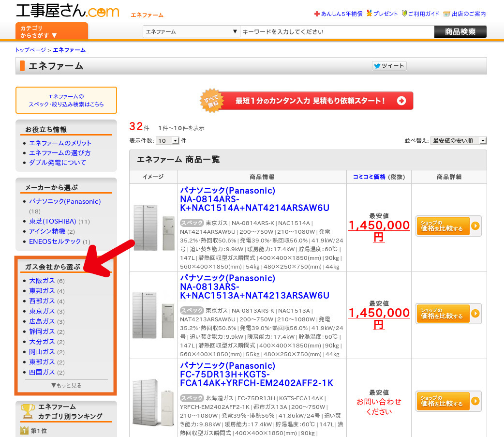Click FC-75DR13H product thumbnail image
The image size is (504, 437).
point(154,402)
